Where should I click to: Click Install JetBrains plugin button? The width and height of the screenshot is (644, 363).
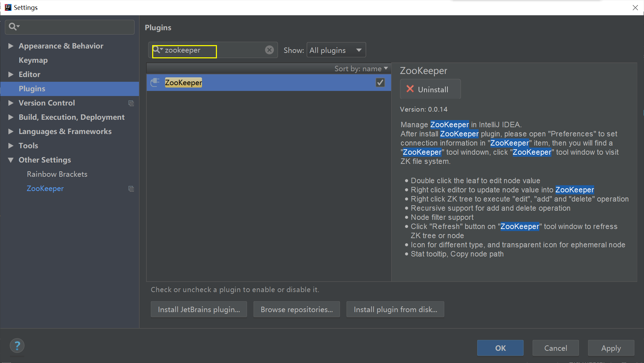[199, 309]
